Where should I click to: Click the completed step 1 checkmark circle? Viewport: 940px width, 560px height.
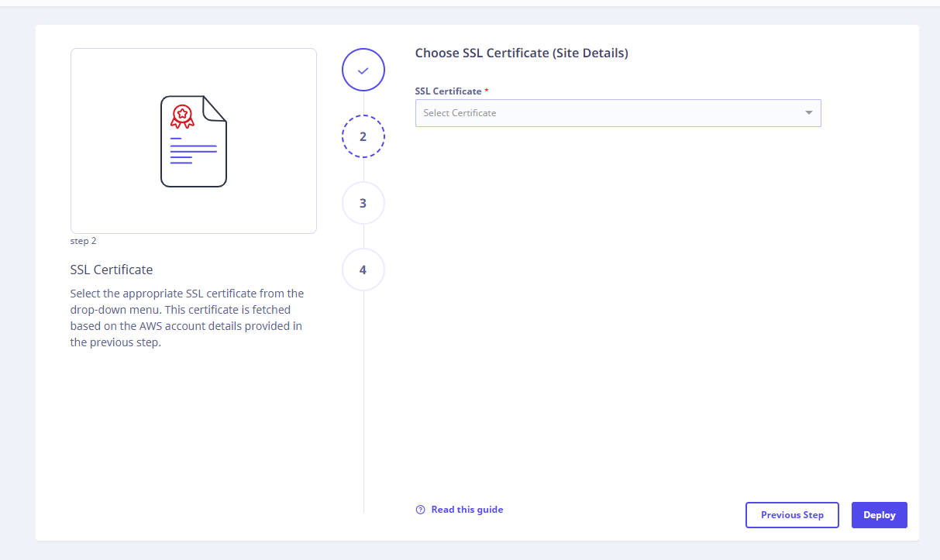(x=363, y=70)
